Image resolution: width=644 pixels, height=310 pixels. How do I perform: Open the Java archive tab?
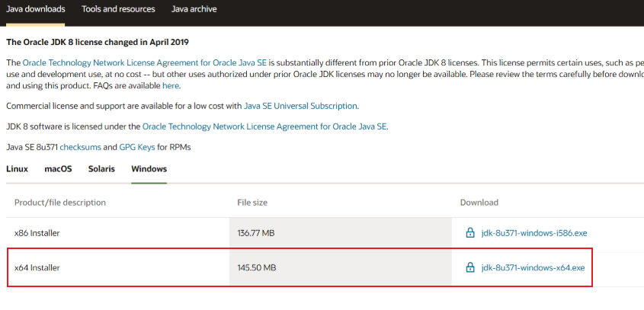coord(194,9)
